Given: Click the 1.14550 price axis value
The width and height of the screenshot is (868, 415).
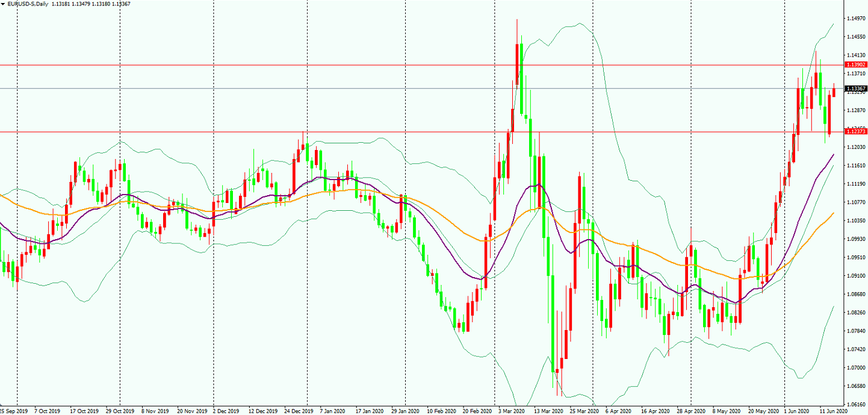Looking at the screenshot, I should [x=856, y=37].
